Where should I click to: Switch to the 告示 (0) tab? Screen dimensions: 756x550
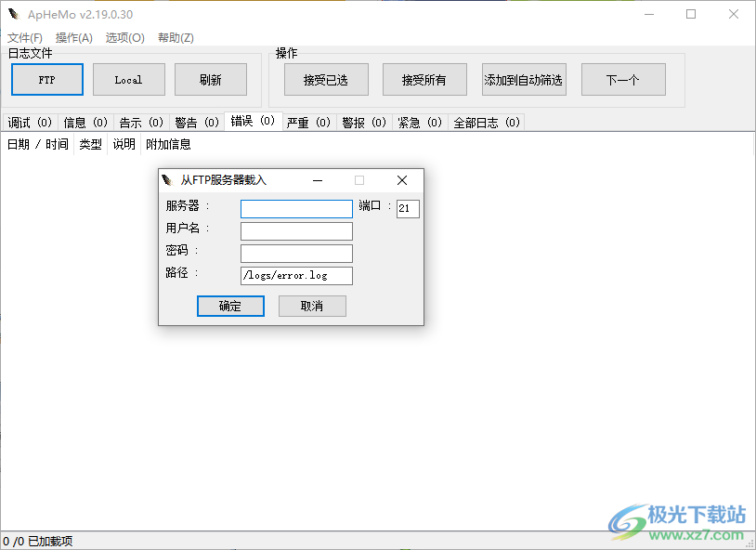click(x=141, y=123)
